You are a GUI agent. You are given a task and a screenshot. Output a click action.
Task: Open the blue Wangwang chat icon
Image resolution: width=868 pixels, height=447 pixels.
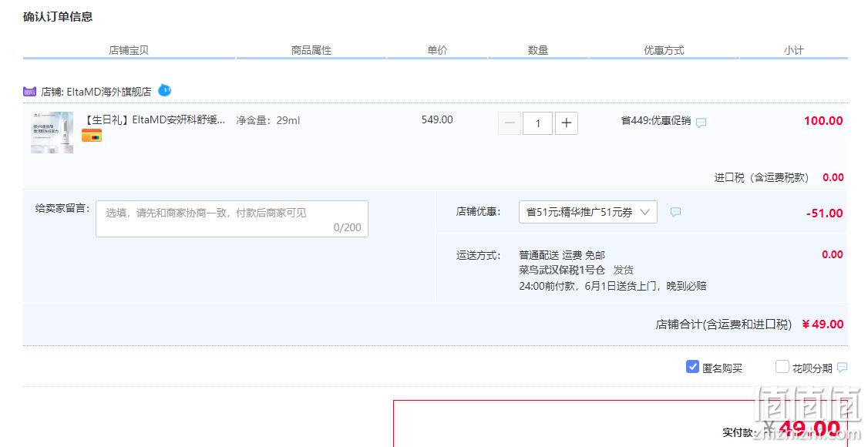click(164, 90)
